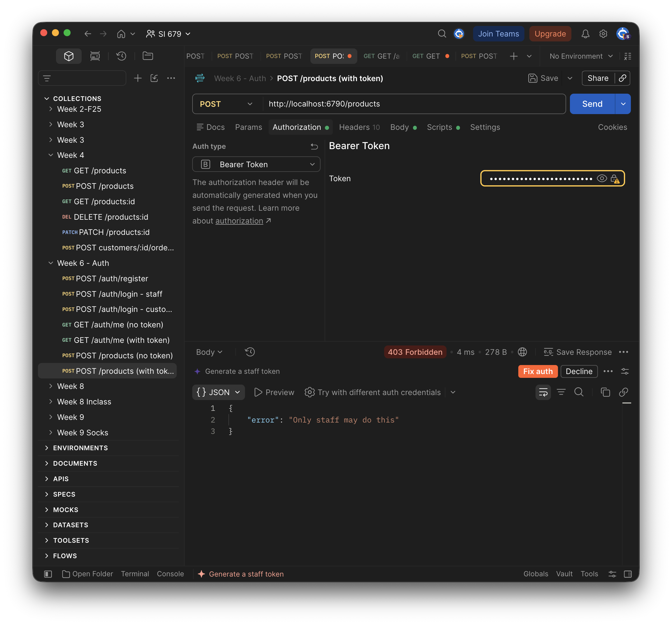Open the POST method dropdown
The height and width of the screenshot is (625, 672).
click(x=226, y=104)
